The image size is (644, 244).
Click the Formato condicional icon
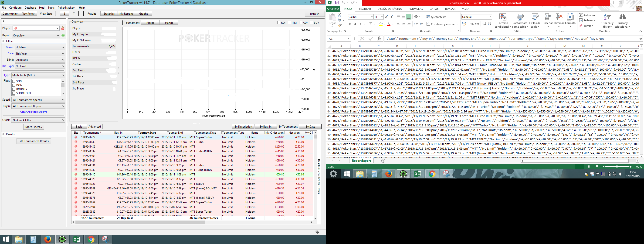pyautogui.click(x=502, y=17)
